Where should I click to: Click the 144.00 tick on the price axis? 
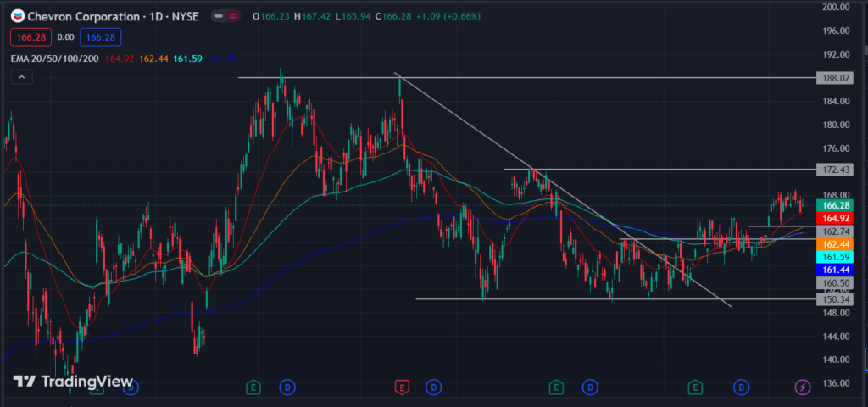click(836, 336)
